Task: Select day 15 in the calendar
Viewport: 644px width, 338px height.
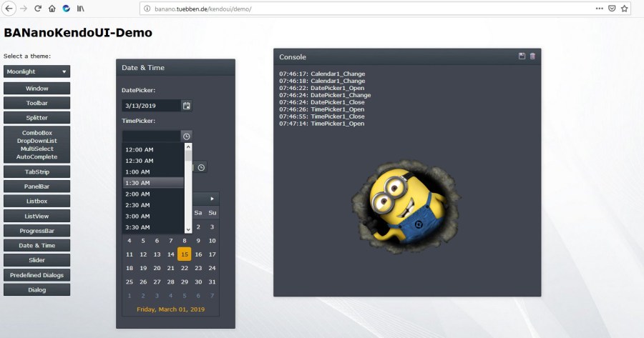Action: [x=185, y=254]
